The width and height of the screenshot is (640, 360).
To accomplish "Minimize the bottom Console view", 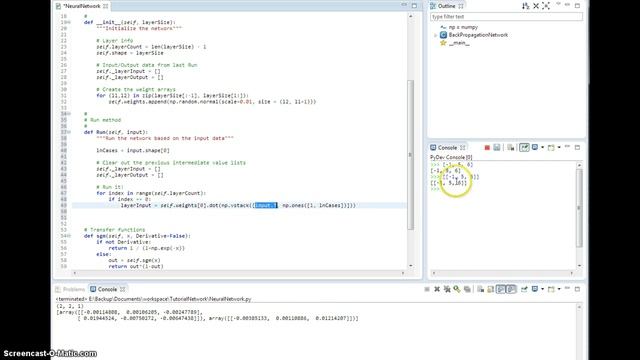I will pos(567,289).
